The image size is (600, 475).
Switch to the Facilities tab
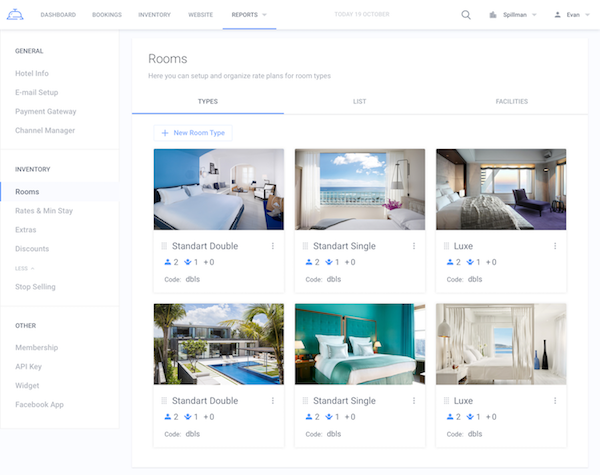coord(511,102)
